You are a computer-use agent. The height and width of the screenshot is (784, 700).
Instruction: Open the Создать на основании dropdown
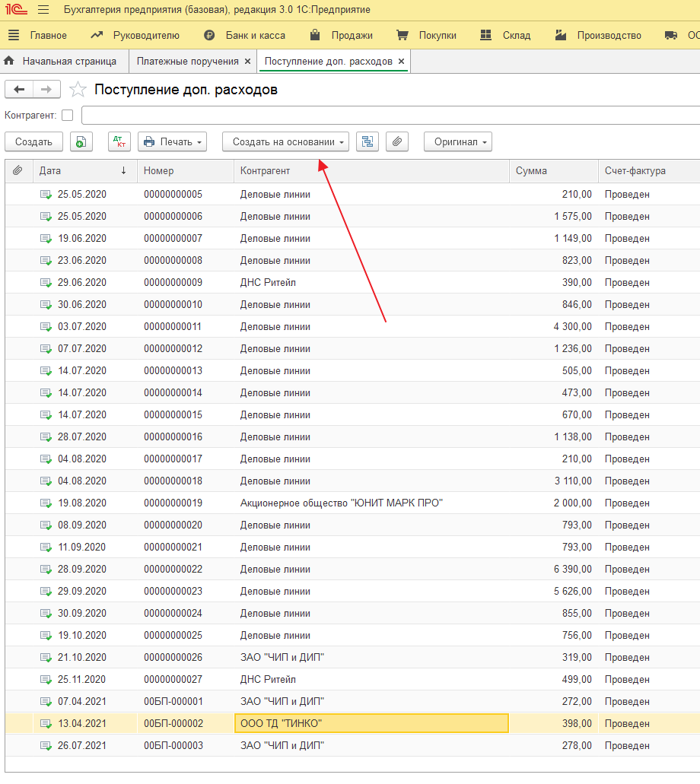(x=285, y=141)
